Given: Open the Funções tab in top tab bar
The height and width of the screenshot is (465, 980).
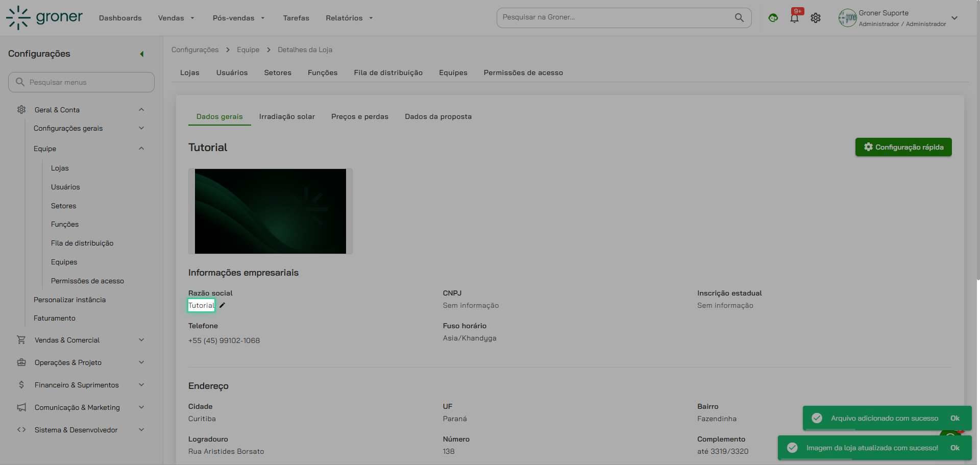Looking at the screenshot, I should click(x=323, y=73).
